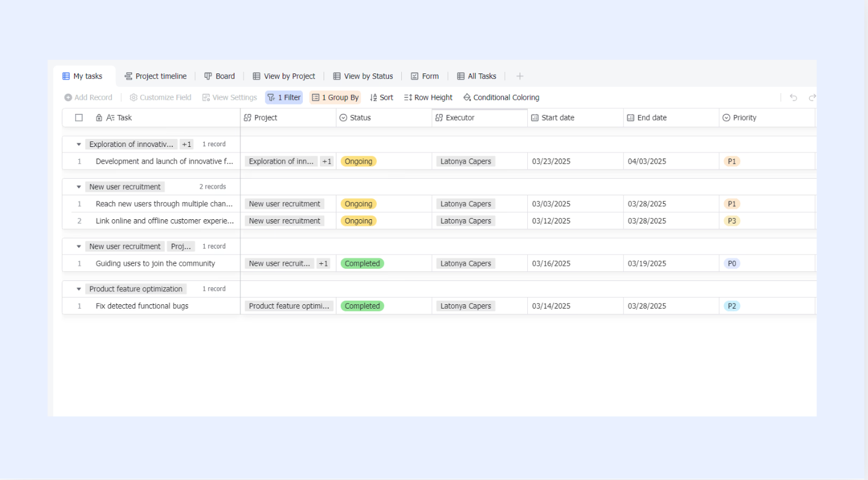The width and height of the screenshot is (868, 480).
Task: Click start date '03/12/2025'
Action: tap(551, 221)
